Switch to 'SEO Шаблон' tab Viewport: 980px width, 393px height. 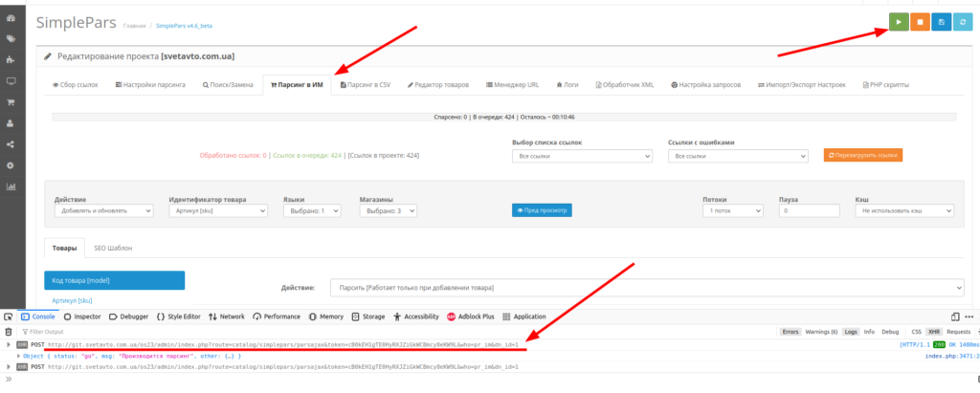[x=113, y=248]
